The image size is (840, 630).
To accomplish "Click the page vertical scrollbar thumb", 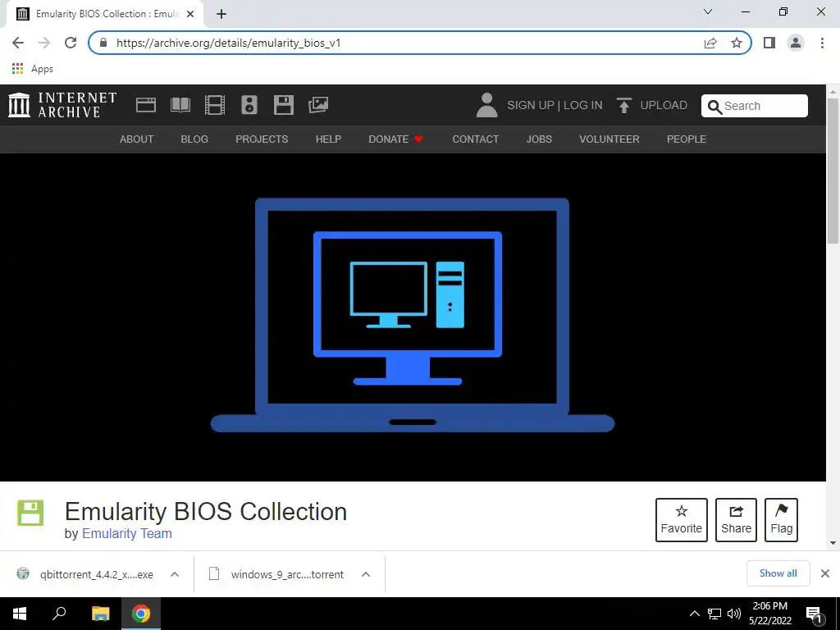I will click(x=833, y=170).
